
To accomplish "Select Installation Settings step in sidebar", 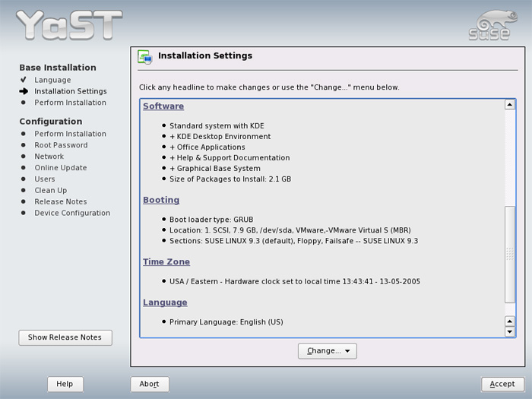I will (x=71, y=91).
